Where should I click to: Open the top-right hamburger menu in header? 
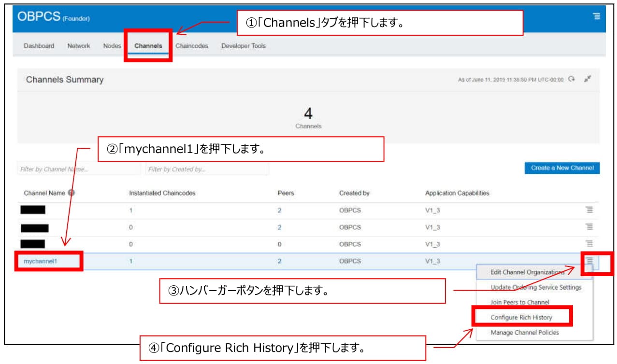(x=597, y=16)
